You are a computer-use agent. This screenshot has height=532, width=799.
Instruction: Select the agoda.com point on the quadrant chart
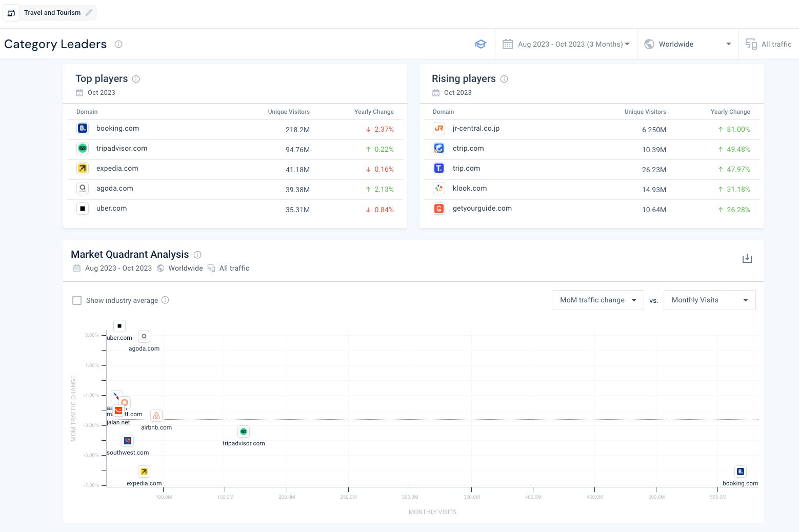144,337
